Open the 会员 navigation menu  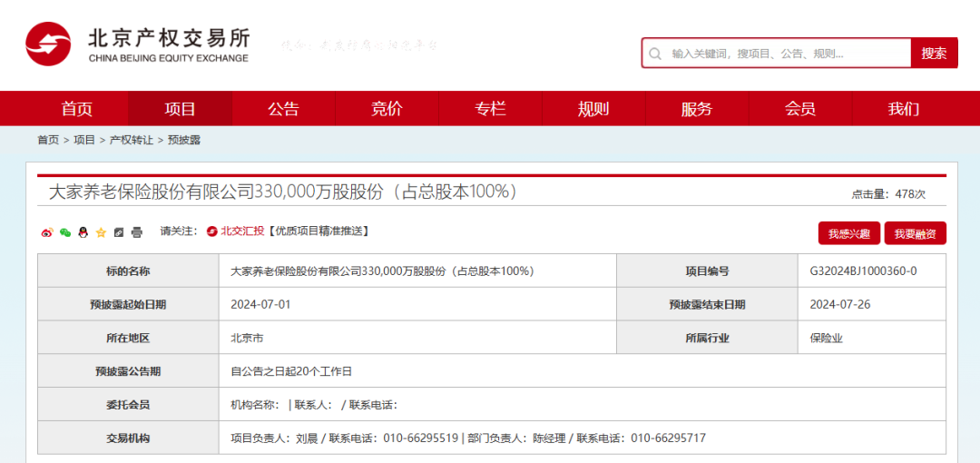pos(800,109)
